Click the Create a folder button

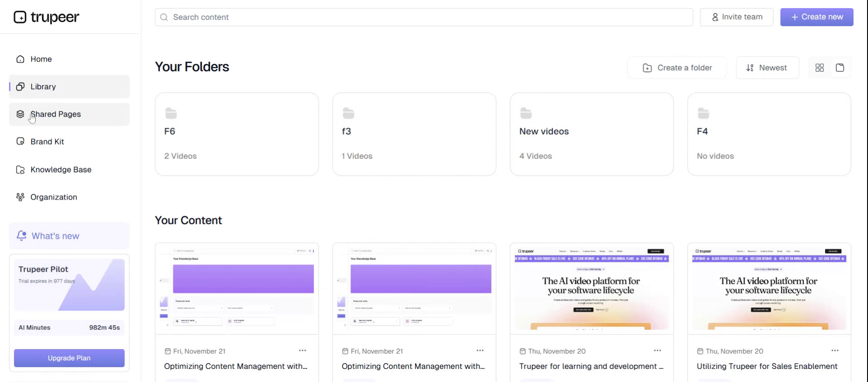(x=677, y=68)
